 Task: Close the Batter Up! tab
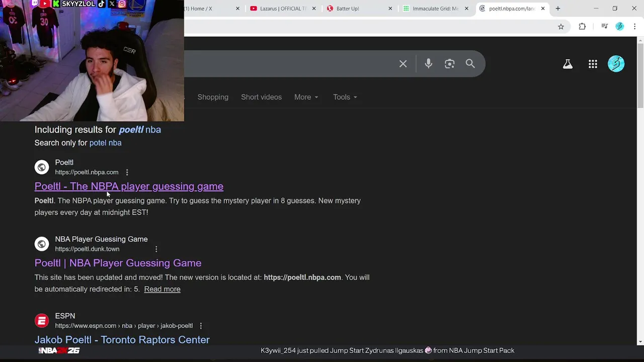[x=390, y=9]
